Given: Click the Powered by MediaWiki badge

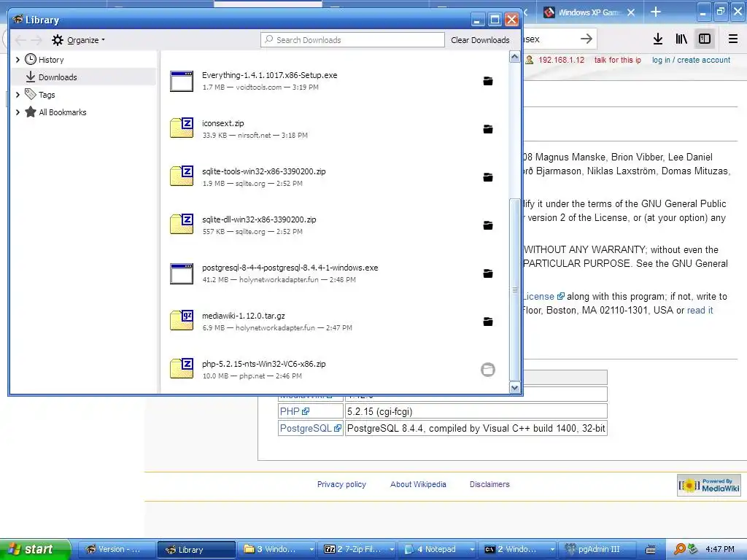Looking at the screenshot, I should (x=709, y=485).
